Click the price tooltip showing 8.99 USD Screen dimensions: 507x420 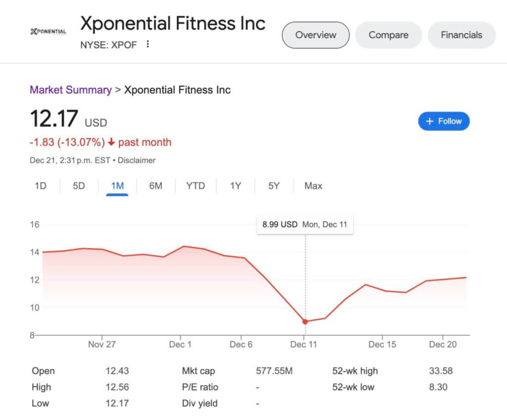(x=305, y=224)
